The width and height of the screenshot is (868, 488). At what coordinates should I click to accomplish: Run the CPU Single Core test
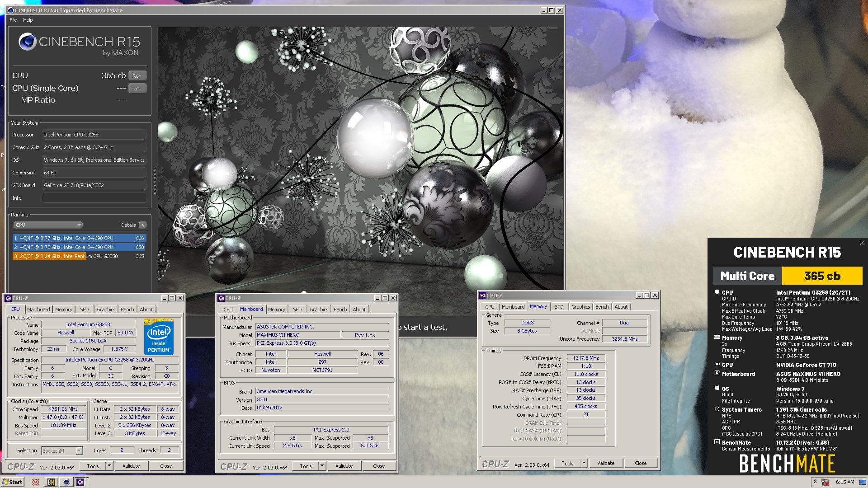(x=137, y=89)
